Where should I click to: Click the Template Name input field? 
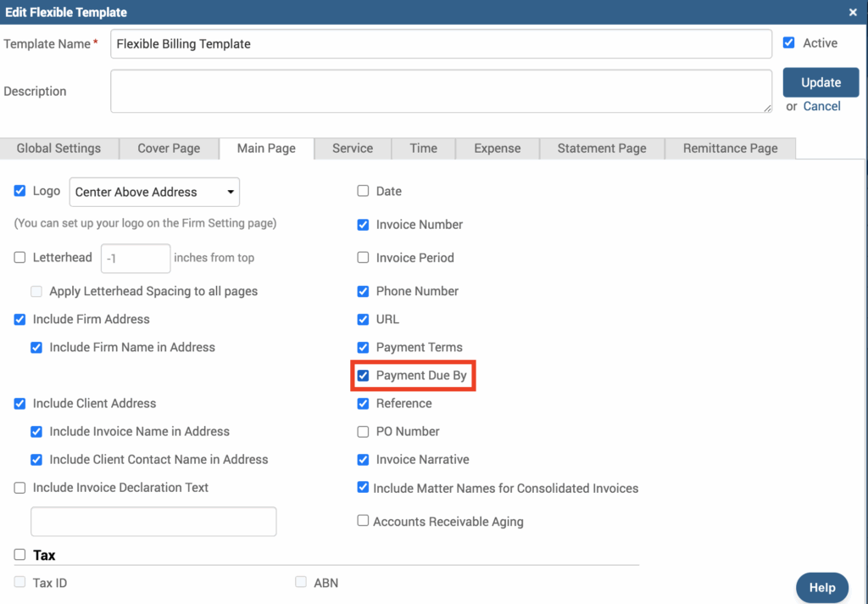[x=441, y=44]
